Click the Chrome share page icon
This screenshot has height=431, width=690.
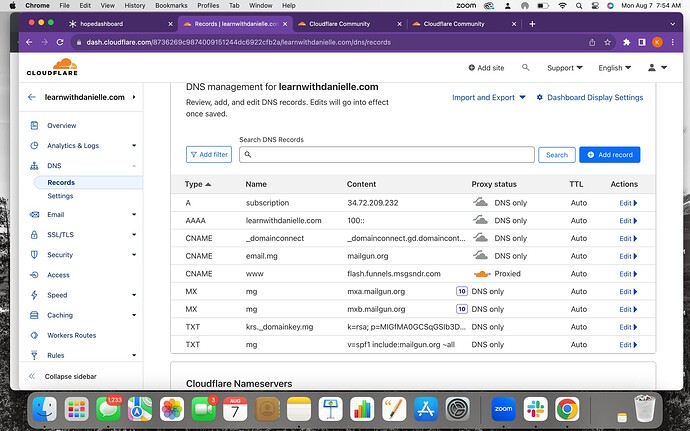pyautogui.click(x=592, y=42)
